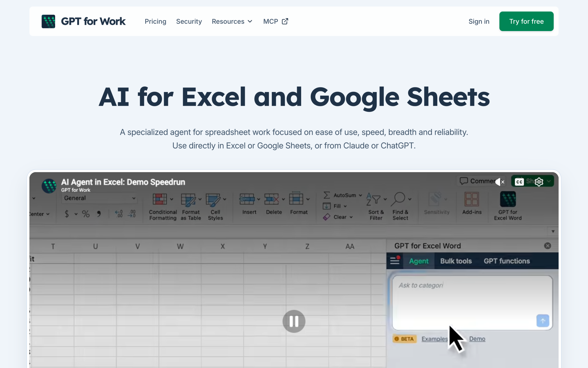Click the BETA badge
The height and width of the screenshot is (368, 588).
[404, 339]
